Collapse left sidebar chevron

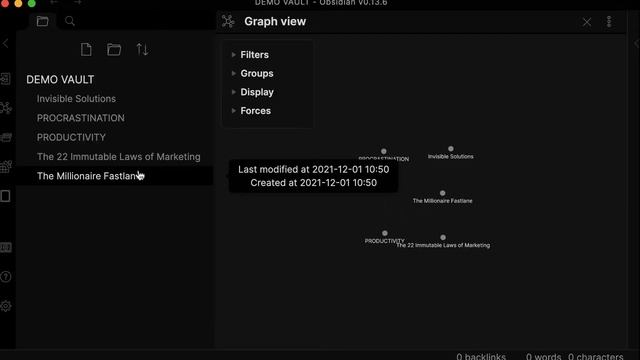[5, 43]
